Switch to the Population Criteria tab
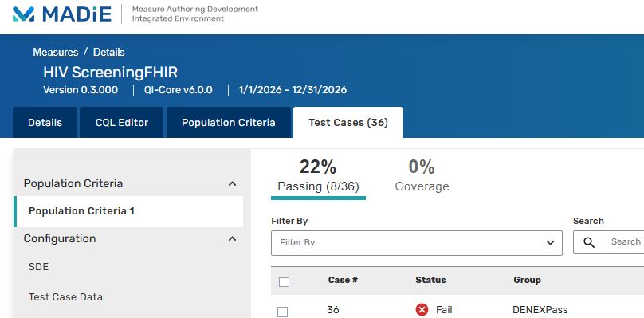This screenshot has height=318, width=644. (x=229, y=123)
